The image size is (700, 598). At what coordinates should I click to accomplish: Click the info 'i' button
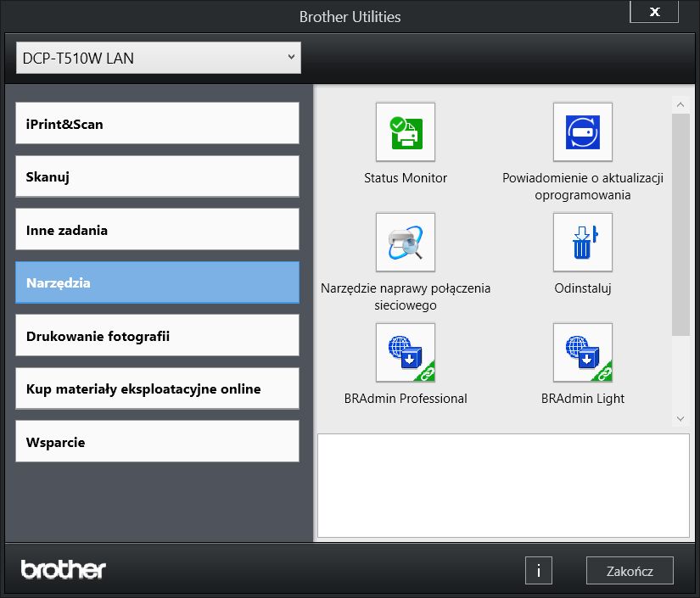(x=539, y=570)
